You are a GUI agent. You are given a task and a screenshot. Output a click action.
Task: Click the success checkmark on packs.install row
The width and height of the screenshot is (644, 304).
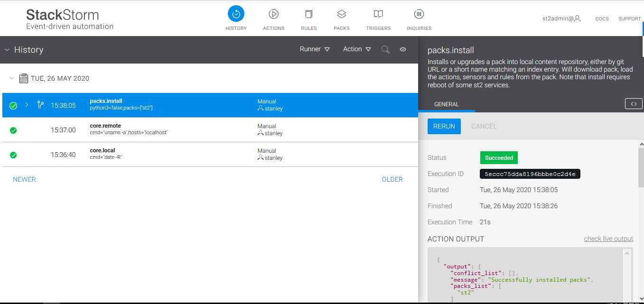pos(13,105)
